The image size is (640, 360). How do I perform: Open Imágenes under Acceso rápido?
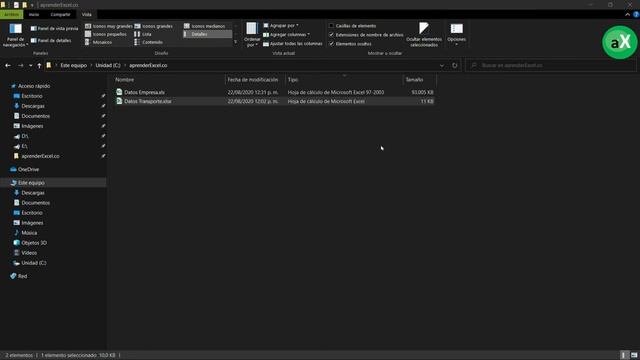(32, 126)
